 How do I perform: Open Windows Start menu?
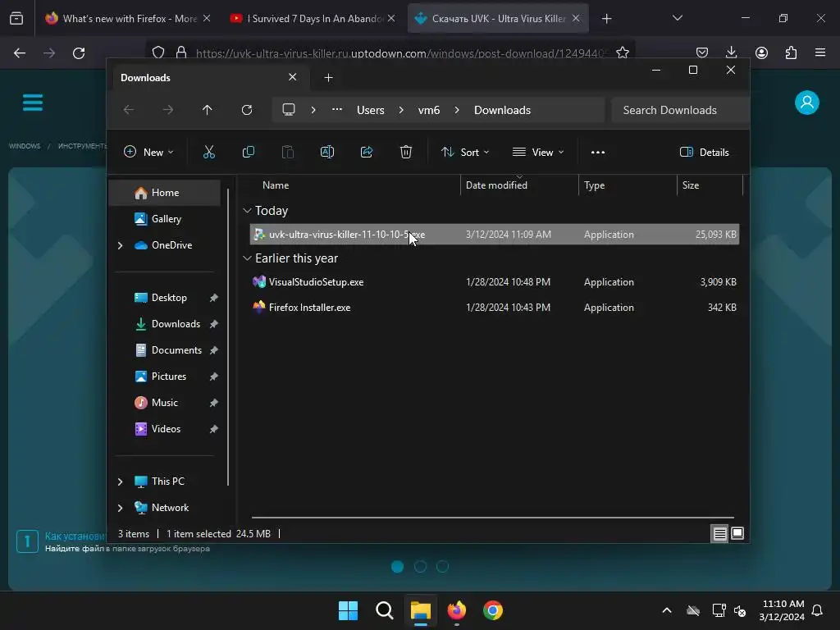348,610
